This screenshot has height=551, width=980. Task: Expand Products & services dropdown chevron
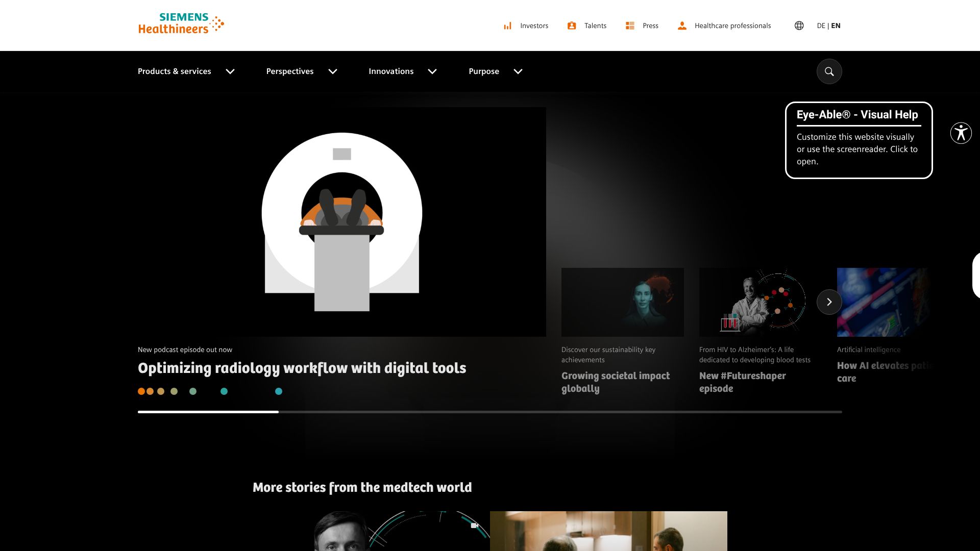pos(230,71)
